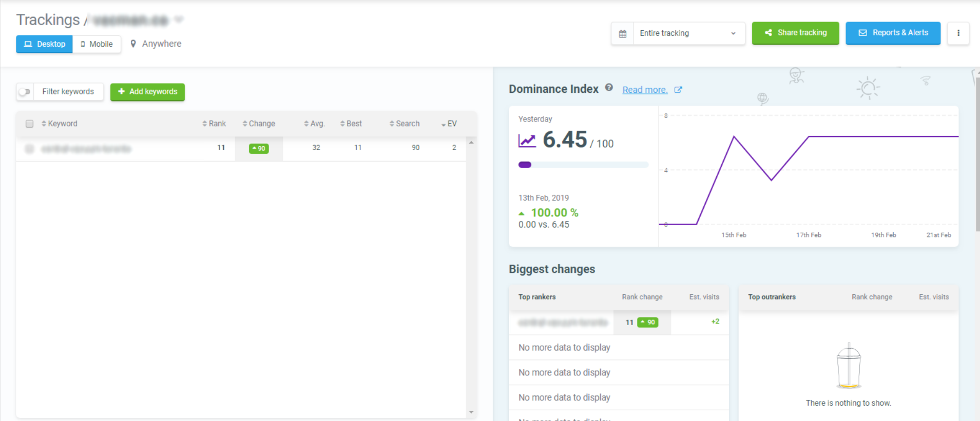This screenshot has width=980, height=421.
Task: Click the green 90 change badge in keyword row
Action: (x=259, y=148)
